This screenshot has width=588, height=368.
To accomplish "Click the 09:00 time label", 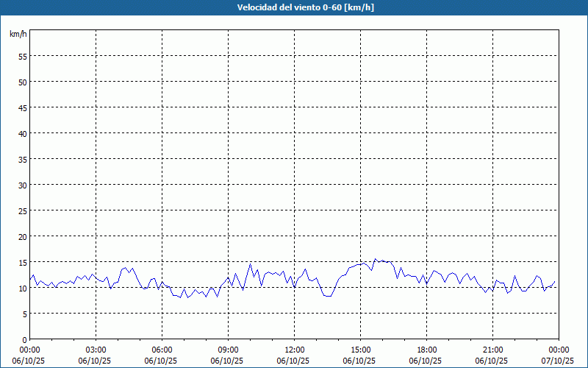I will (228, 350).
